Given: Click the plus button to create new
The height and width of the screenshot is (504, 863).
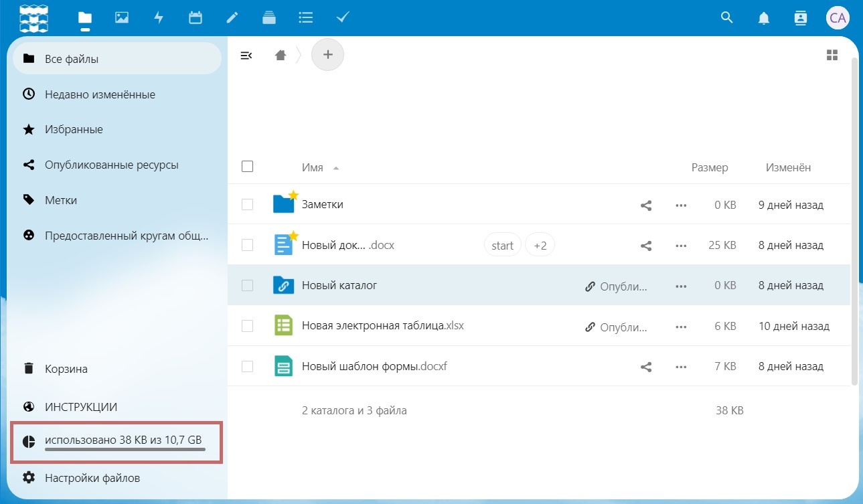Looking at the screenshot, I should 327,55.
